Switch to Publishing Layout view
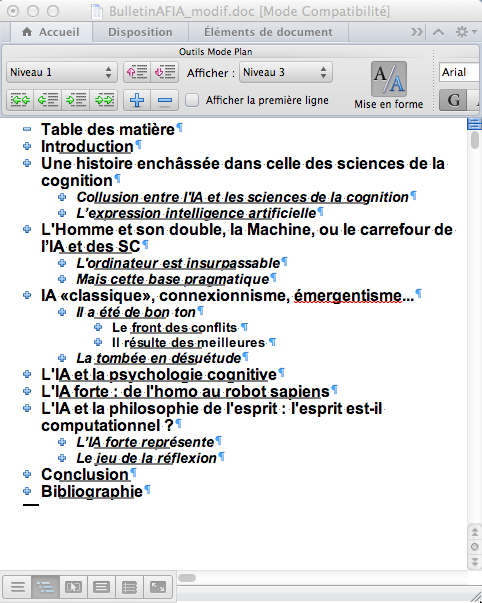482x603 pixels. [x=73, y=587]
